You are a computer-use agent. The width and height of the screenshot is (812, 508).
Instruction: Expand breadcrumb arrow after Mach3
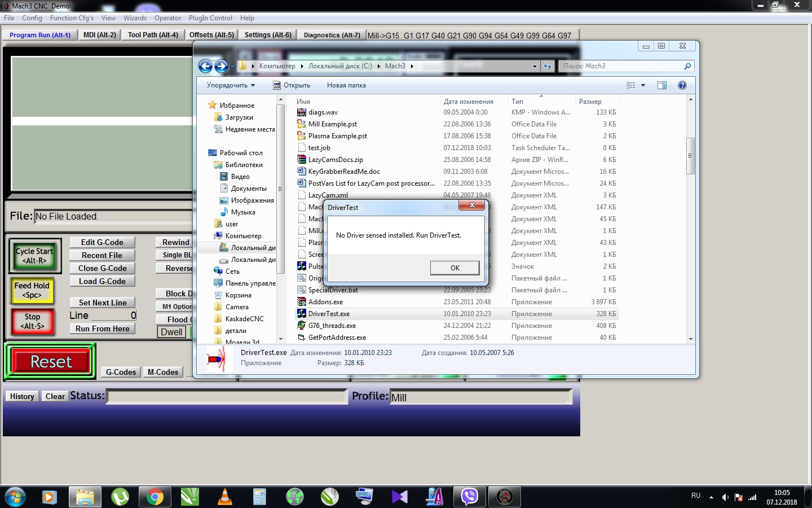pos(412,66)
